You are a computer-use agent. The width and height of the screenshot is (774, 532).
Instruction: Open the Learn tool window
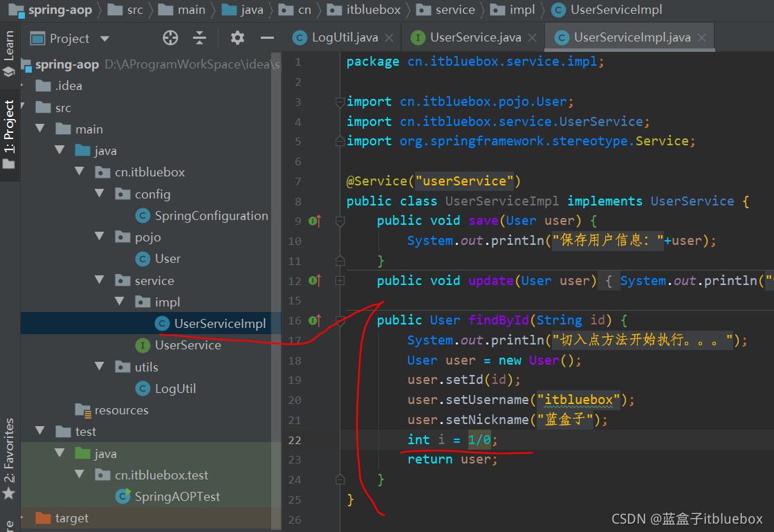(9, 53)
